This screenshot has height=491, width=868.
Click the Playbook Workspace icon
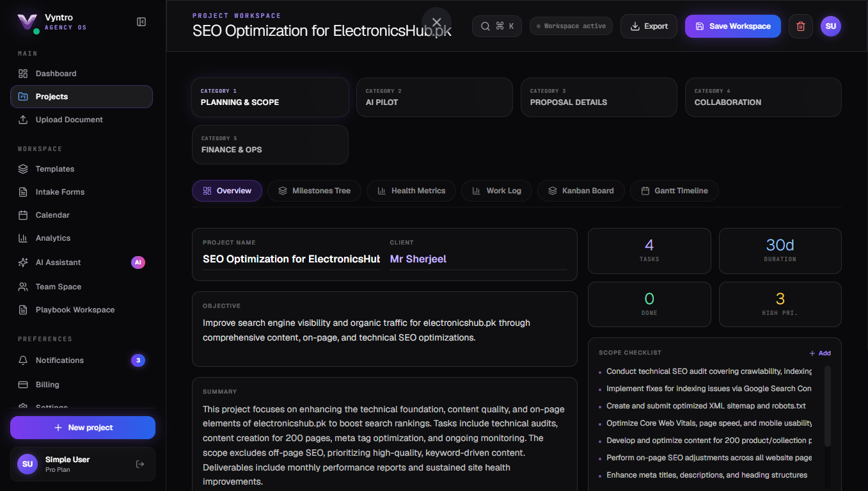pyautogui.click(x=23, y=310)
